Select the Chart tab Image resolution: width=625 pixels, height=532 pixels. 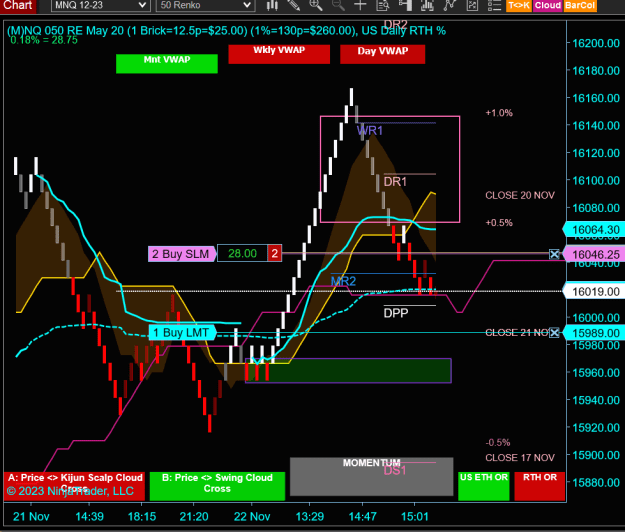[18, 5]
